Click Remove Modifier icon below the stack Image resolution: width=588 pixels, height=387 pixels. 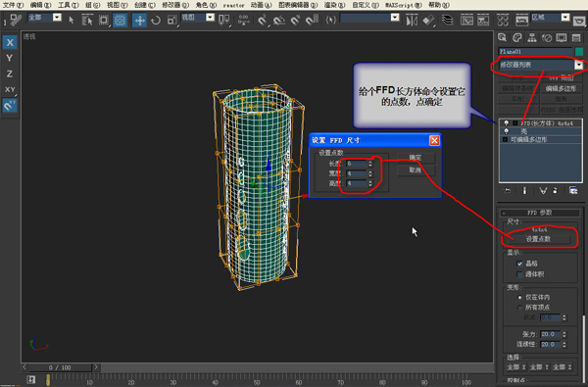(556, 191)
